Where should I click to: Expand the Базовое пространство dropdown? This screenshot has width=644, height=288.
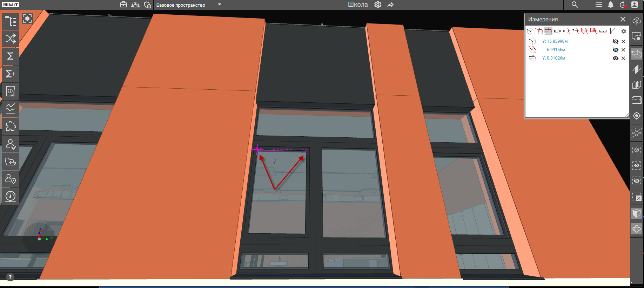[x=220, y=5]
